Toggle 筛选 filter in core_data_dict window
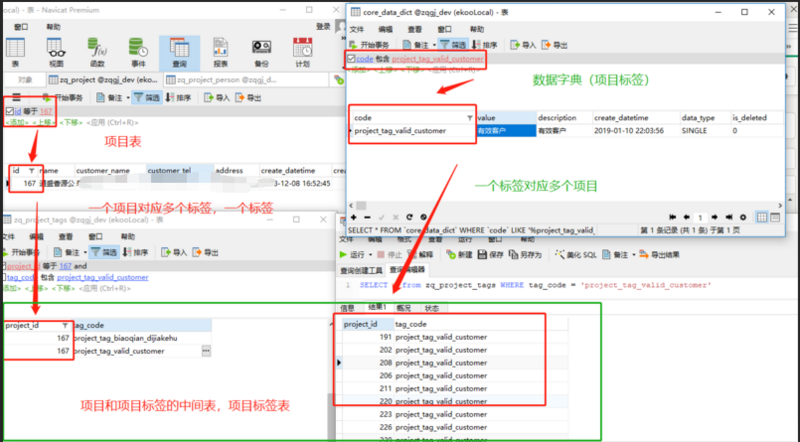Image resolution: width=800 pixels, height=442 pixels. pyautogui.click(x=453, y=45)
